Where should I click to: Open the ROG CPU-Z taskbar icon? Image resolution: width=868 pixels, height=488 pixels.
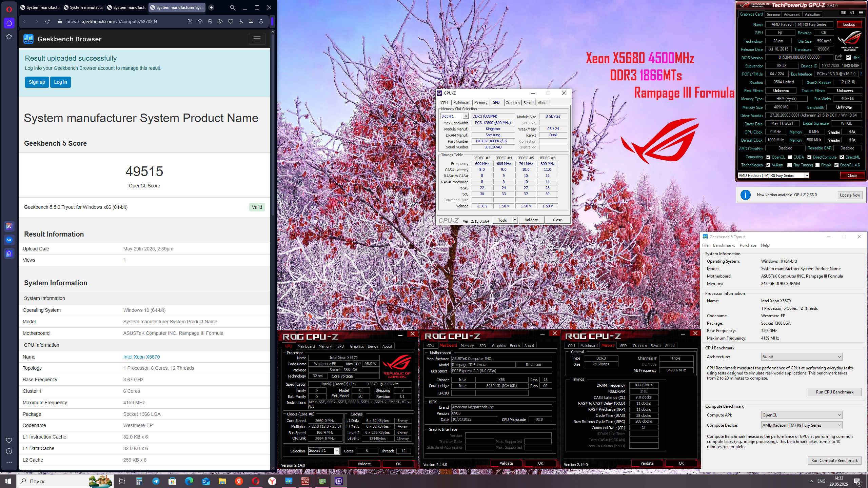305,481
